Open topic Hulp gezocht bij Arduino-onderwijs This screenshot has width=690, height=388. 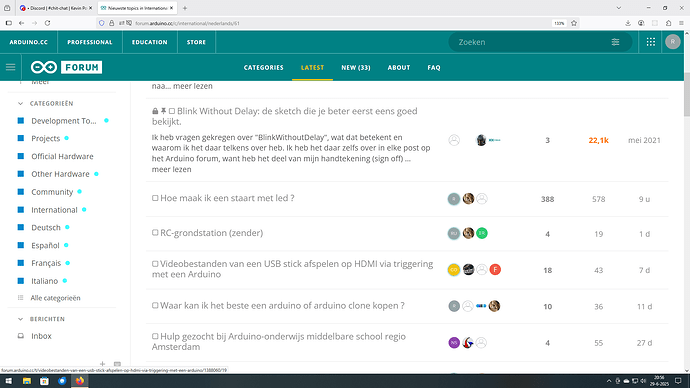coord(279,341)
